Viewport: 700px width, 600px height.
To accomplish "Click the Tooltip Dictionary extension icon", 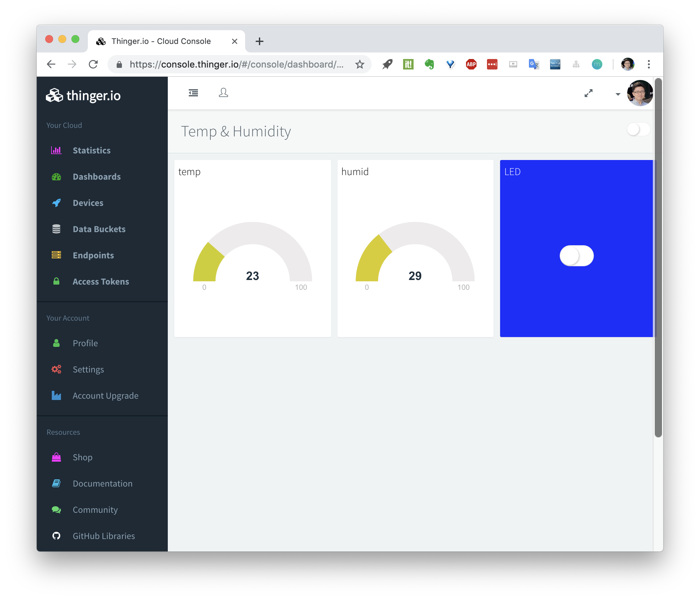I will pyautogui.click(x=555, y=64).
